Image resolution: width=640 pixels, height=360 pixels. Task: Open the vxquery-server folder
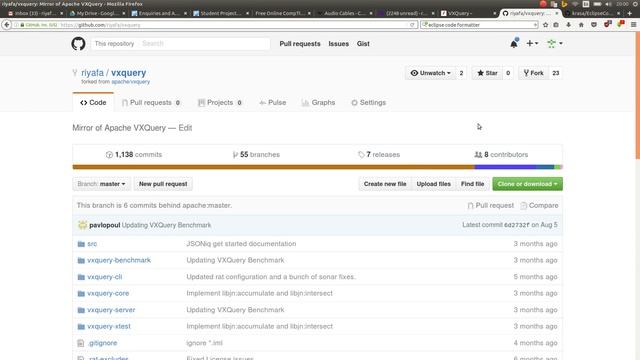coord(111,310)
